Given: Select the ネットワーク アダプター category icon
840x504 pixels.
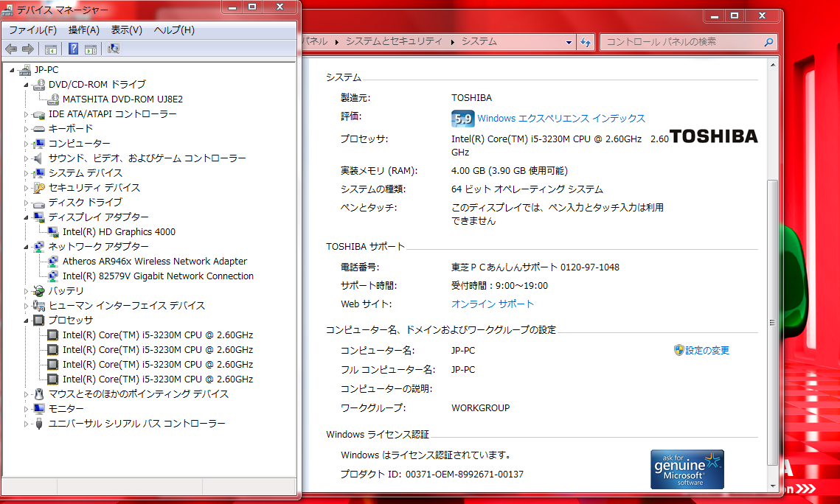Looking at the screenshot, I should (x=38, y=247).
